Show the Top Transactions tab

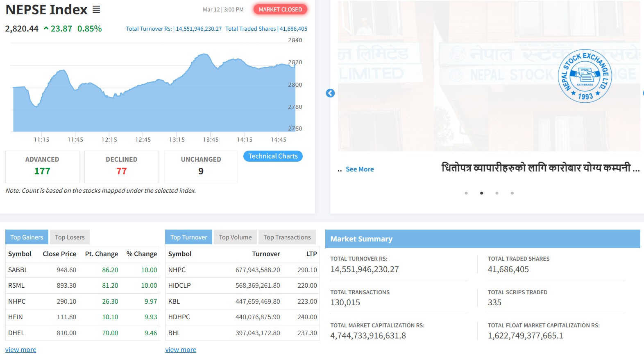click(287, 237)
